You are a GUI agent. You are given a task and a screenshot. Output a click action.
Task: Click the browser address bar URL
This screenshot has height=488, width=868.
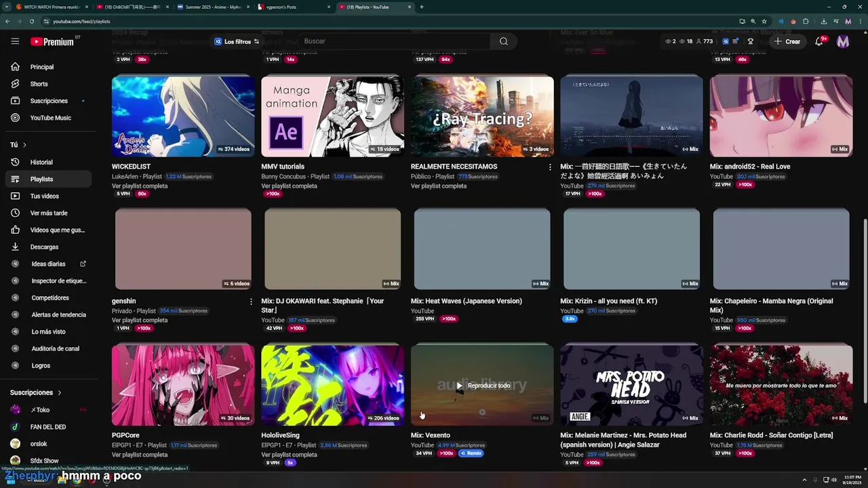[81, 21]
